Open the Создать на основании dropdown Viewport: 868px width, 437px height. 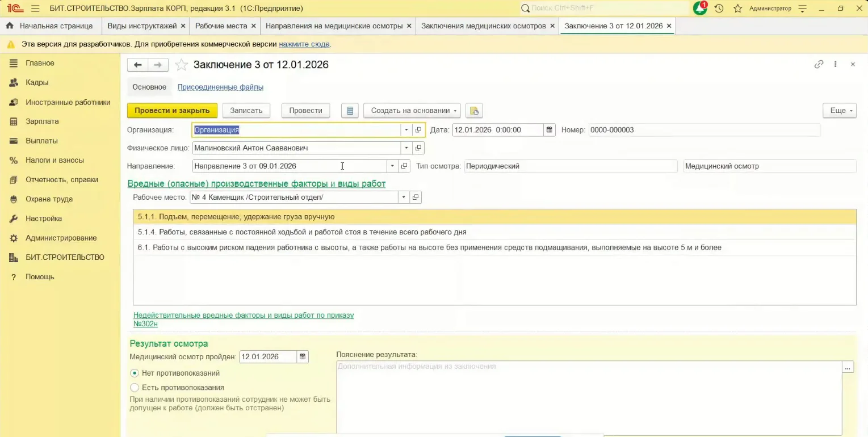(412, 111)
